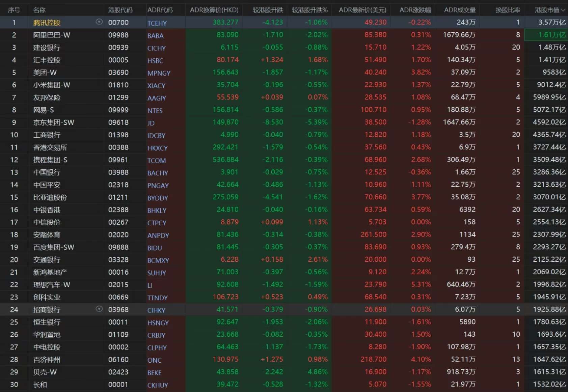
Task: Click the 918.73万 volume for 贝壳-W
Action: (x=461, y=372)
